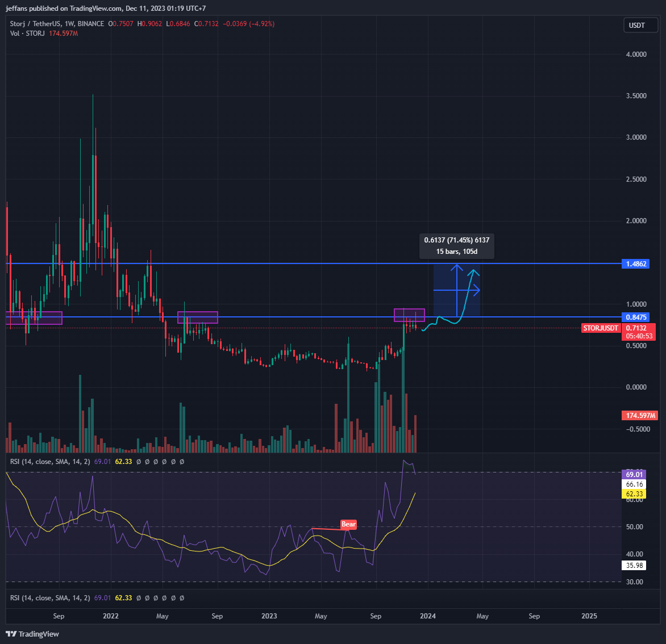
Task: Click the TradingView logo at bottom
Action: tap(33, 634)
